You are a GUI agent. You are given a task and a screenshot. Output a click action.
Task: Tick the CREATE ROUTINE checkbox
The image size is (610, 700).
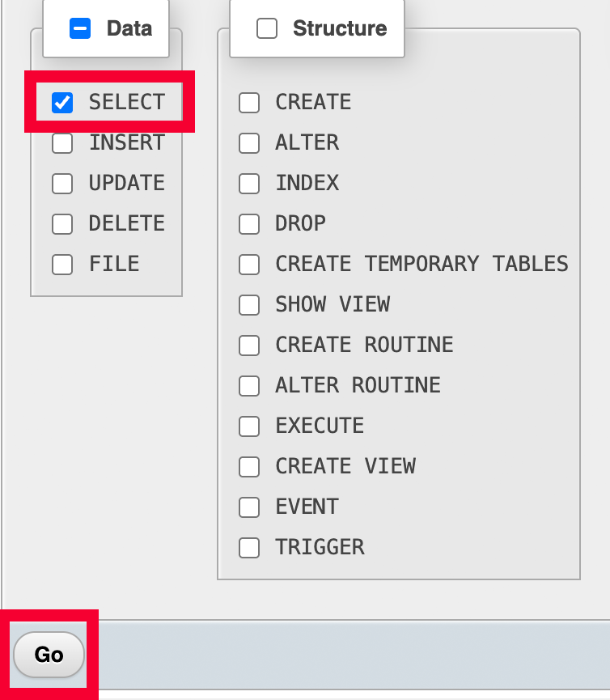click(249, 346)
